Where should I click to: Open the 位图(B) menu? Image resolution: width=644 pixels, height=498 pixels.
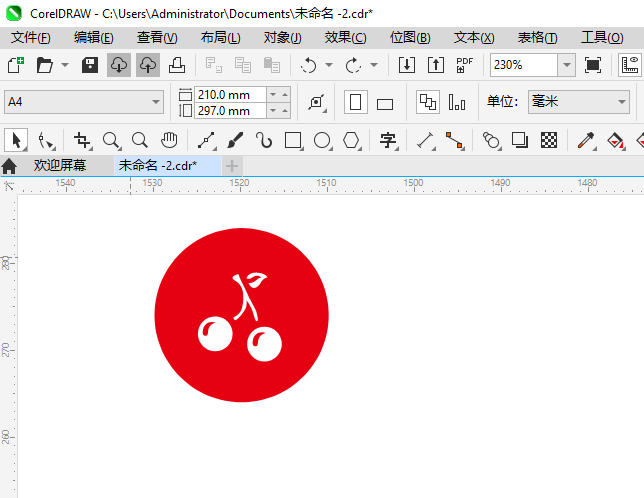(410, 38)
